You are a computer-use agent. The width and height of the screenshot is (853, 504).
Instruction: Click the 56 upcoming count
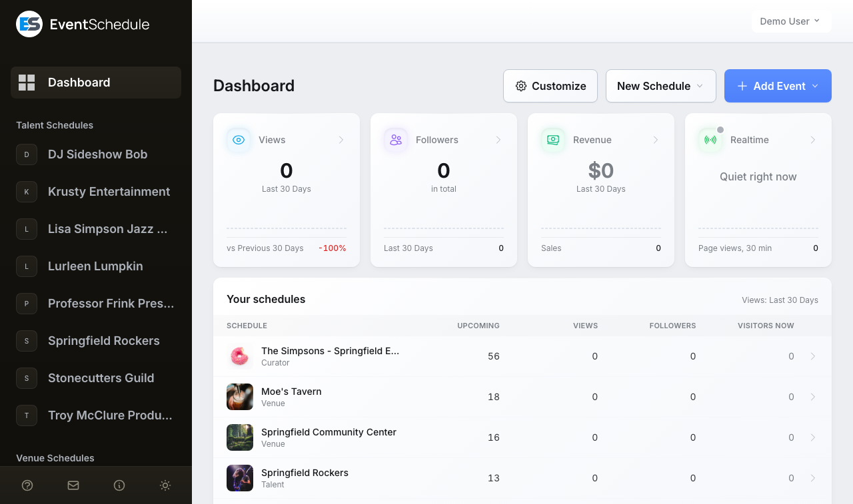[494, 356]
